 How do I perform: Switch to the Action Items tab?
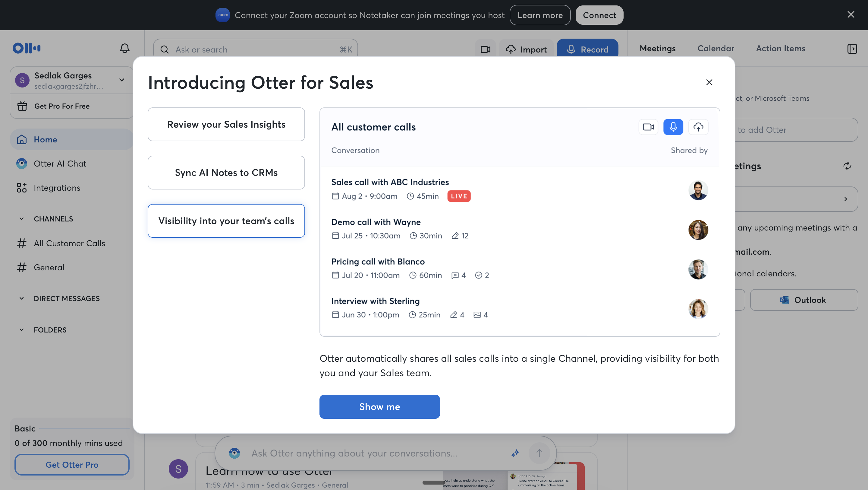(780, 49)
